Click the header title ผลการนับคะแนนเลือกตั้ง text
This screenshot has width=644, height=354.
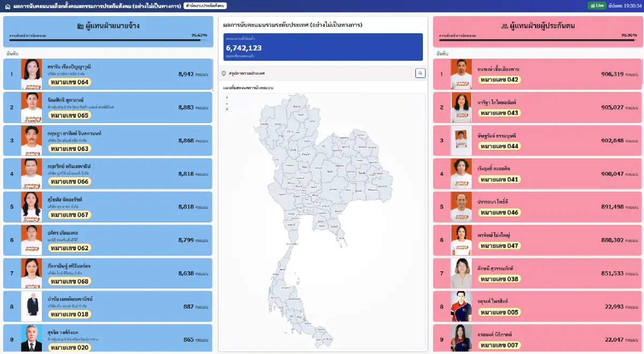[97, 5]
